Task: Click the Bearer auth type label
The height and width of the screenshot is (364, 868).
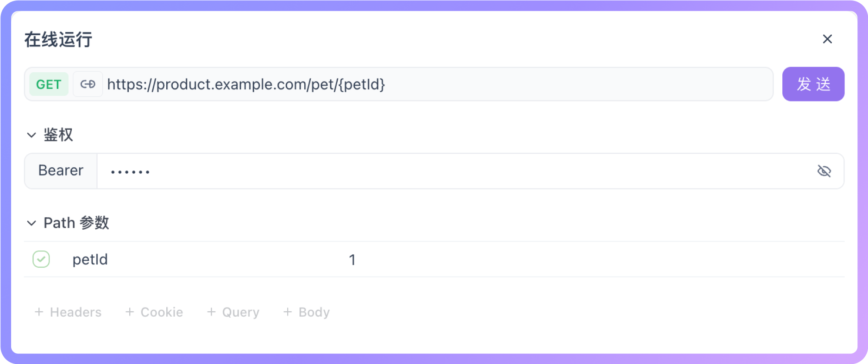Action: click(x=61, y=171)
